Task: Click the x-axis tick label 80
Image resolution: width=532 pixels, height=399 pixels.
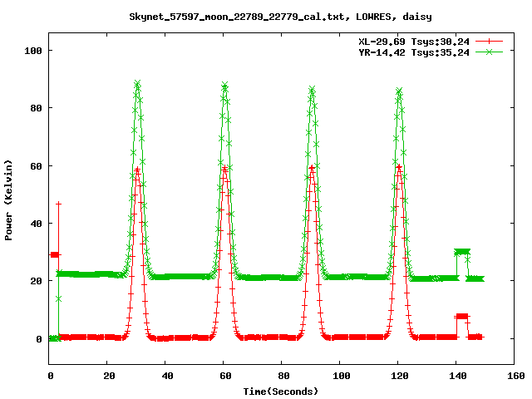Action: pyautogui.click(x=283, y=376)
